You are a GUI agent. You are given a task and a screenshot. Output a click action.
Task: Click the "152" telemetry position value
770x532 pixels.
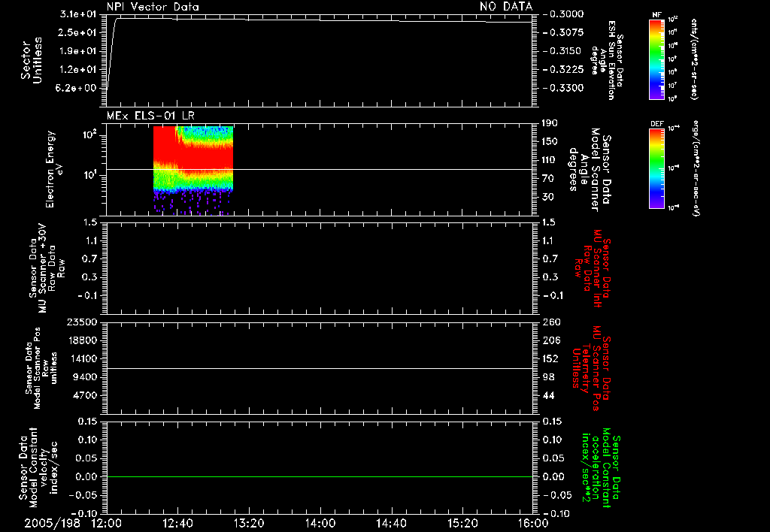pos(550,358)
